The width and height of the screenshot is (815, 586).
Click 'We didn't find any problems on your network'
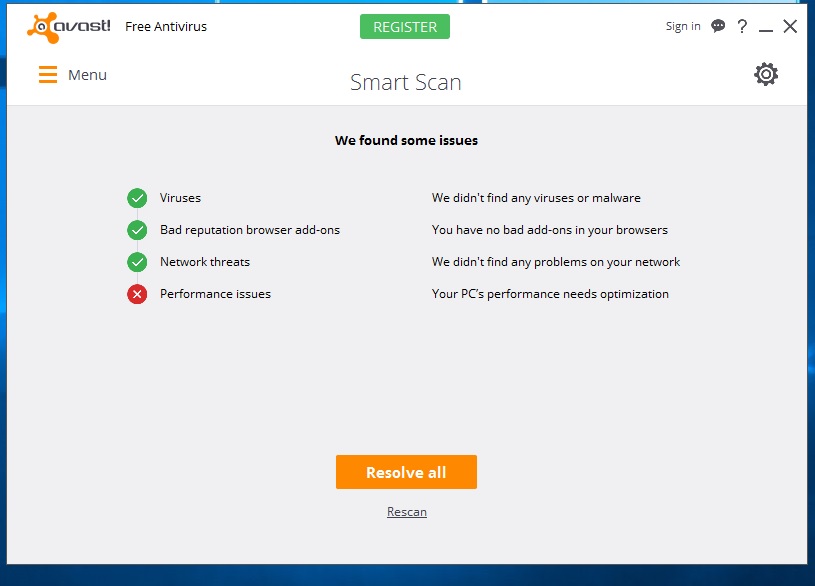(556, 262)
